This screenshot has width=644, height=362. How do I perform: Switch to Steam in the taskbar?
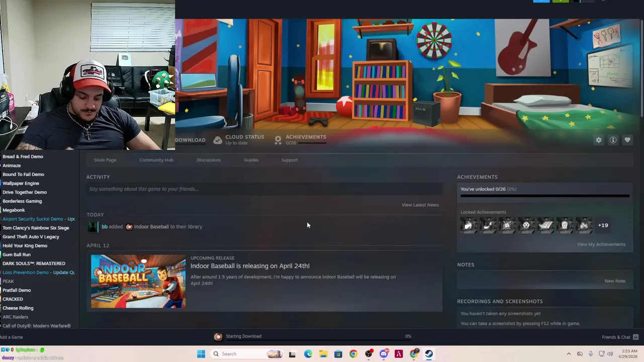(x=429, y=354)
